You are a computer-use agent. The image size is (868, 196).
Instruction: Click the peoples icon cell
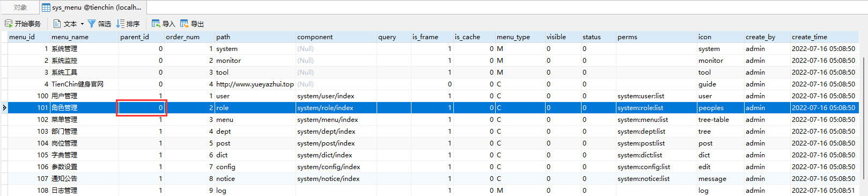(720, 108)
